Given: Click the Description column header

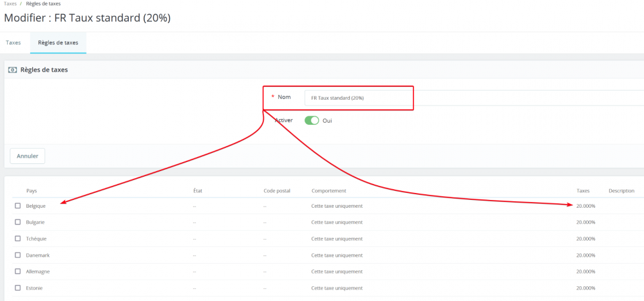Looking at the screenshot, I should [621, 191].
